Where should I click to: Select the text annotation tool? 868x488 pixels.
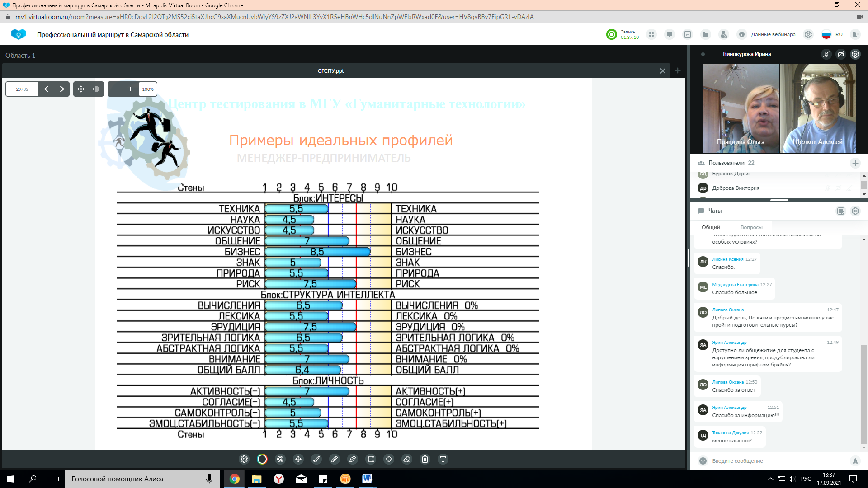pyautogui.click(x=443, y=459)
